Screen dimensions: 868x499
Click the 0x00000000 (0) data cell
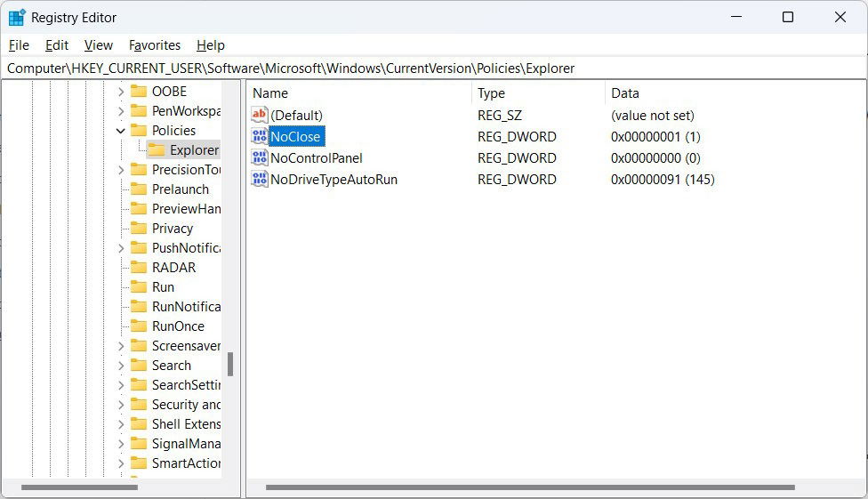tap(655, 158)
